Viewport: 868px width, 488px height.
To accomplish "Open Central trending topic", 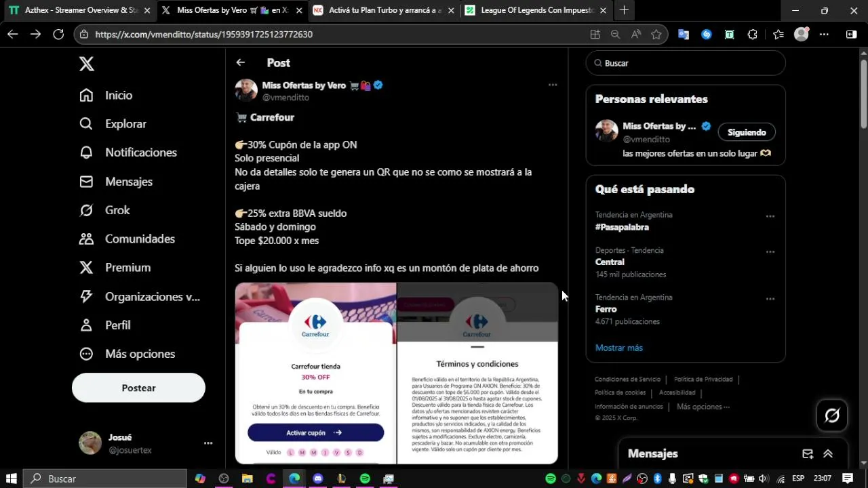I will pyautogui.click(x=610, y=262).
